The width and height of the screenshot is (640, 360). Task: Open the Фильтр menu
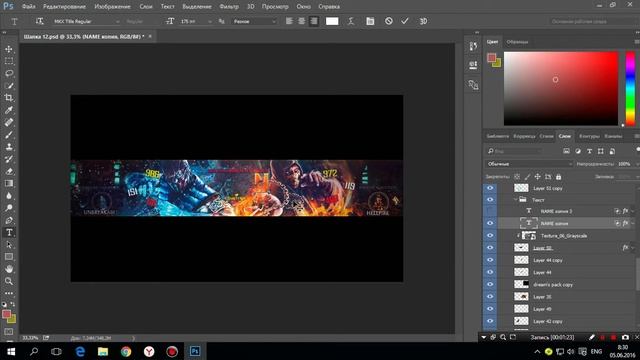click(x=229, y=7)
